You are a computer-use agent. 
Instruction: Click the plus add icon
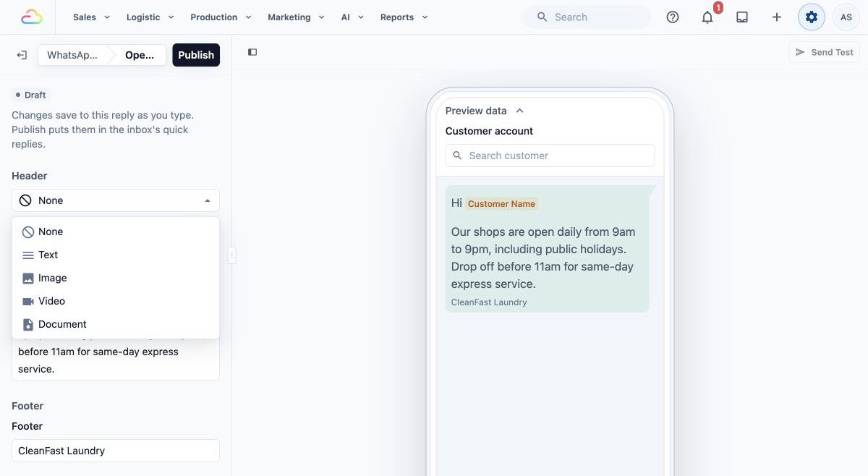pos(777,17)
